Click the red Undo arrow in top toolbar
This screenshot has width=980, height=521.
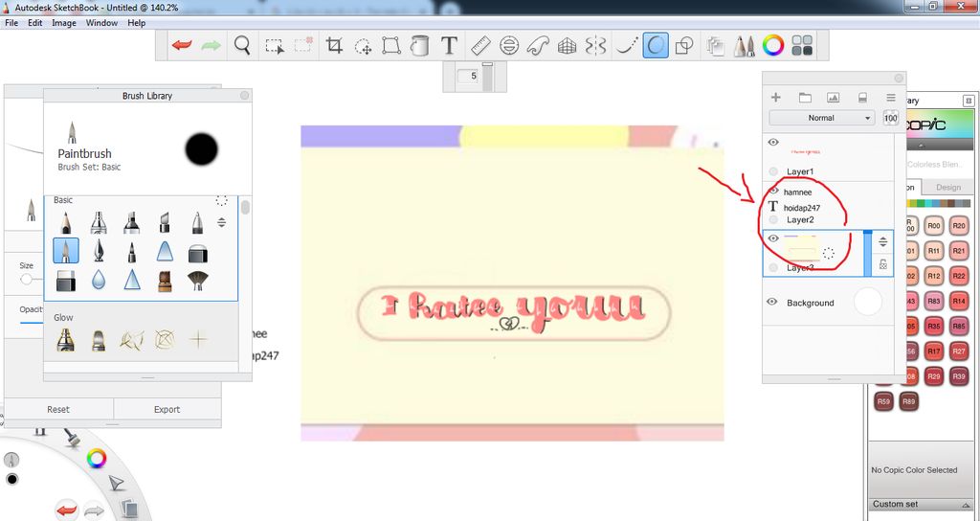tap(182, 46)
